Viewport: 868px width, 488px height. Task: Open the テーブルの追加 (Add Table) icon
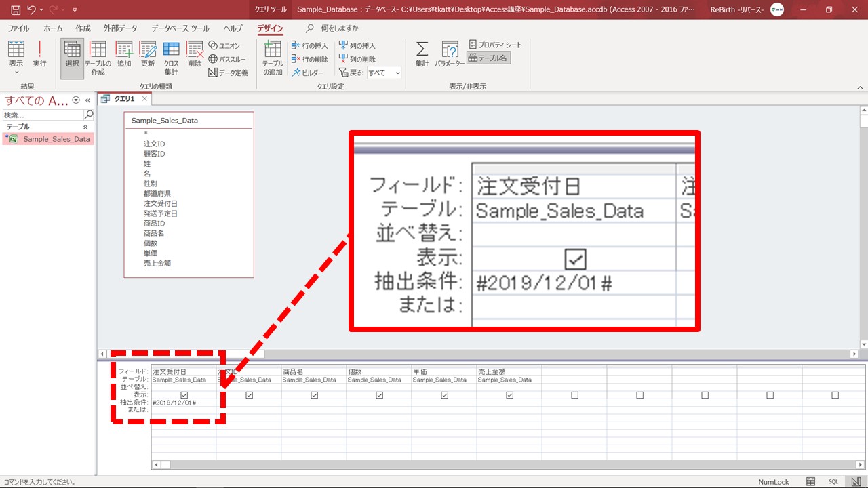(x=273, y=57)
